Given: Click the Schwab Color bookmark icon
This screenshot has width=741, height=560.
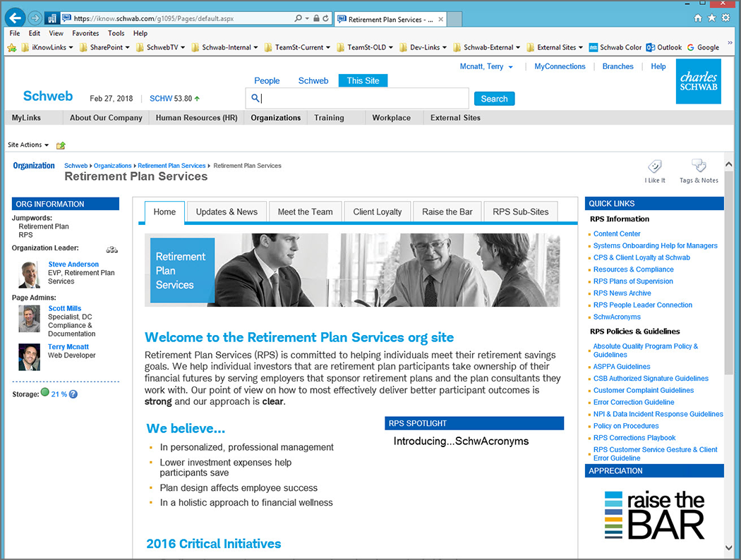Looking at the screenshot, I should pyautogui.click(x=594, y=47).
